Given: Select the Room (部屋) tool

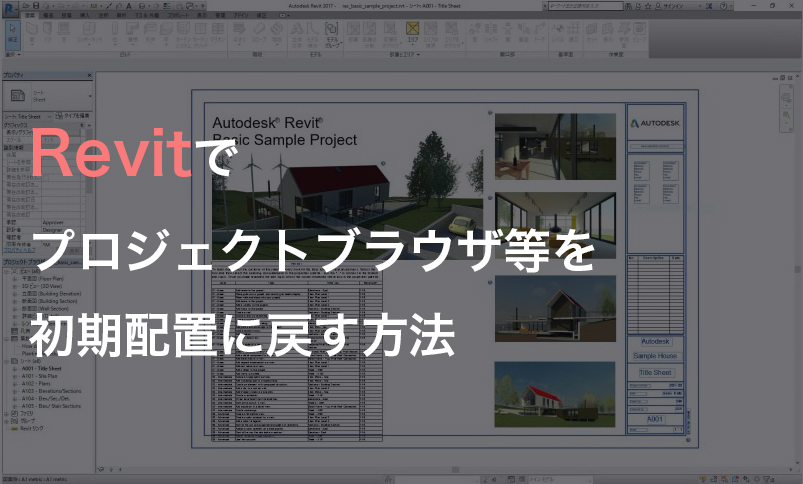Looking at the screenshot, I should [x=353, y=33].
